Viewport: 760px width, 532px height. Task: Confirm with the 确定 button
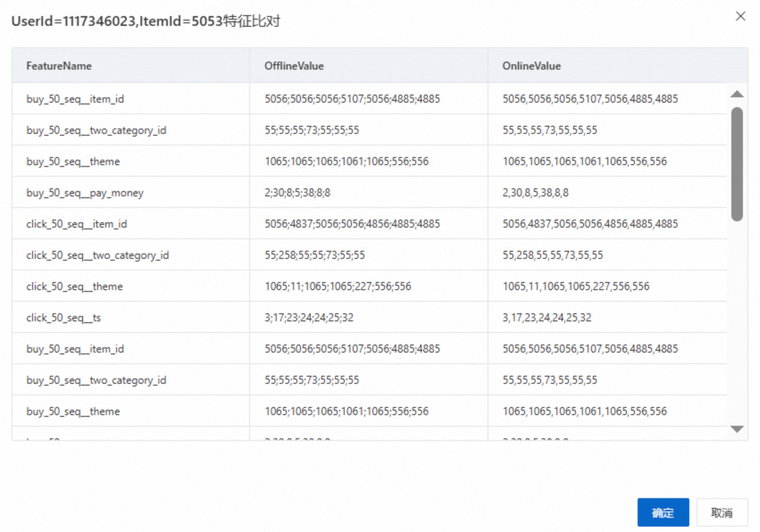(663, 512)
